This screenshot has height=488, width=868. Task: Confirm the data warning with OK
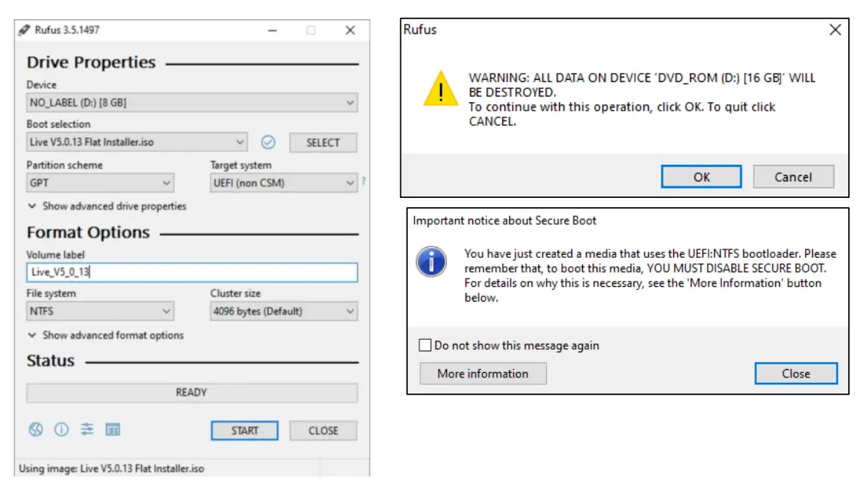coord(702,176)
